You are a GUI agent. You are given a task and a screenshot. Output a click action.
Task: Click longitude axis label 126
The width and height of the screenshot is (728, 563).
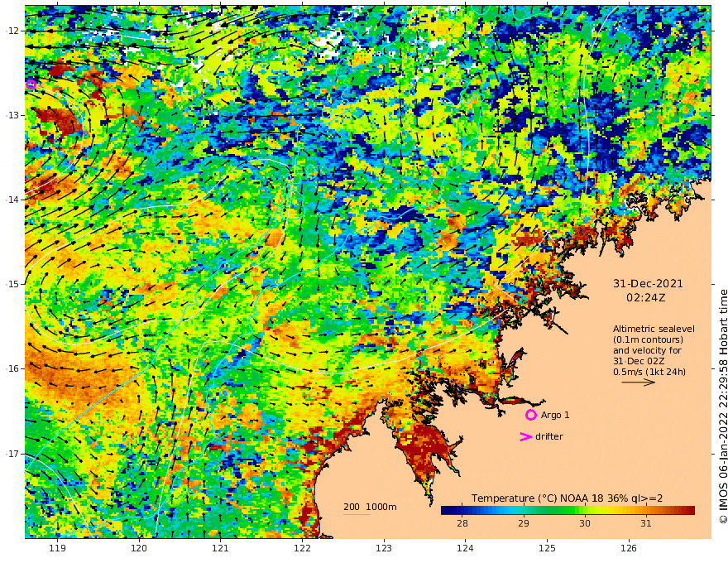629,548
